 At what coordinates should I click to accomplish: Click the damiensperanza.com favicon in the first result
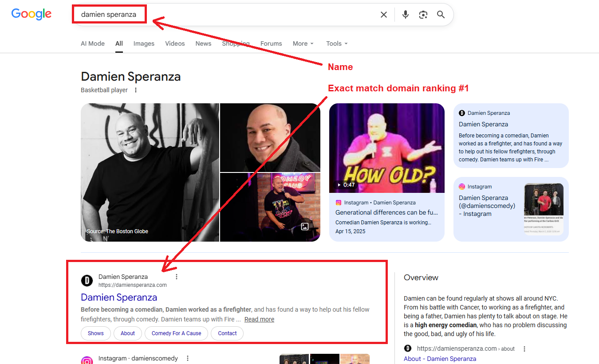pyautogui.click(x=87, y=281)
